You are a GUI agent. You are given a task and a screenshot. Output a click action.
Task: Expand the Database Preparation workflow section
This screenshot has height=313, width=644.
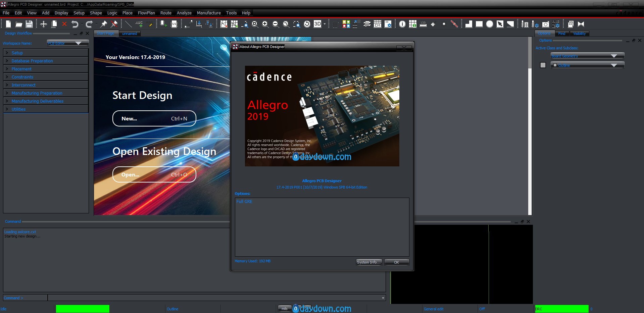(46, 61)
